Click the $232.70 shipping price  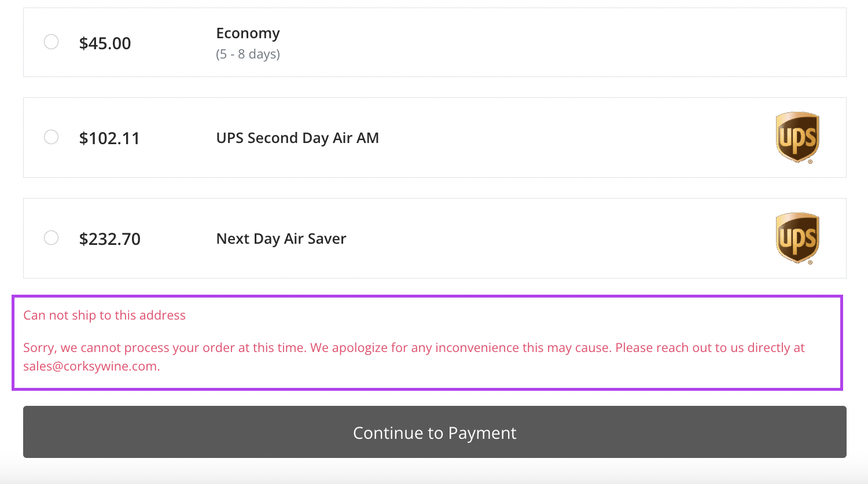[110, 239]
